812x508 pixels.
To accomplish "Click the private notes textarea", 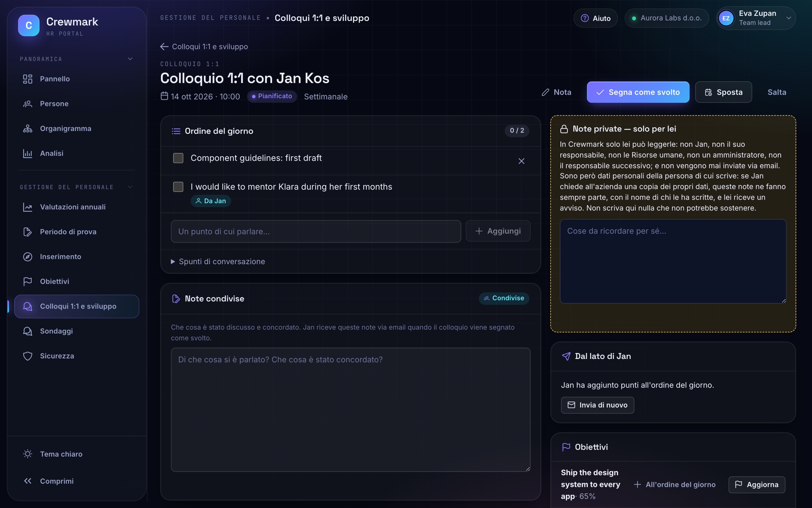I will (673, 261).
